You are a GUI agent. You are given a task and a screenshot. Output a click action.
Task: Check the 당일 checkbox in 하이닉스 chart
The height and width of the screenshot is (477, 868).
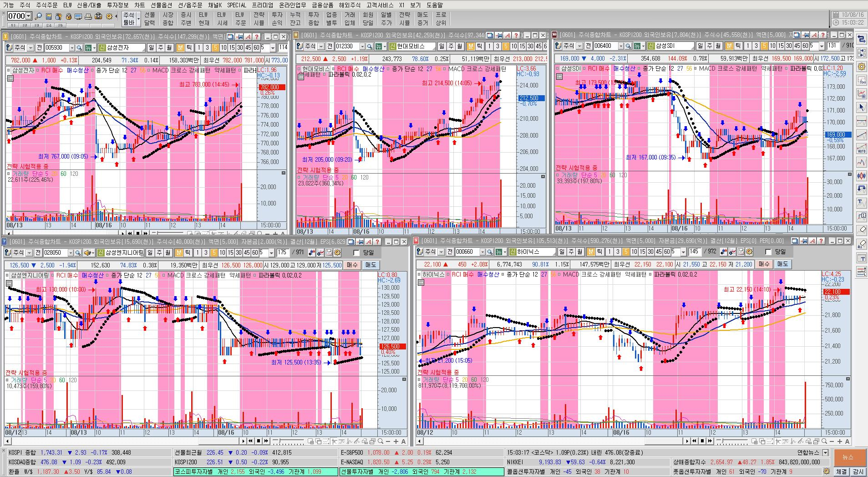click(769, 252)
